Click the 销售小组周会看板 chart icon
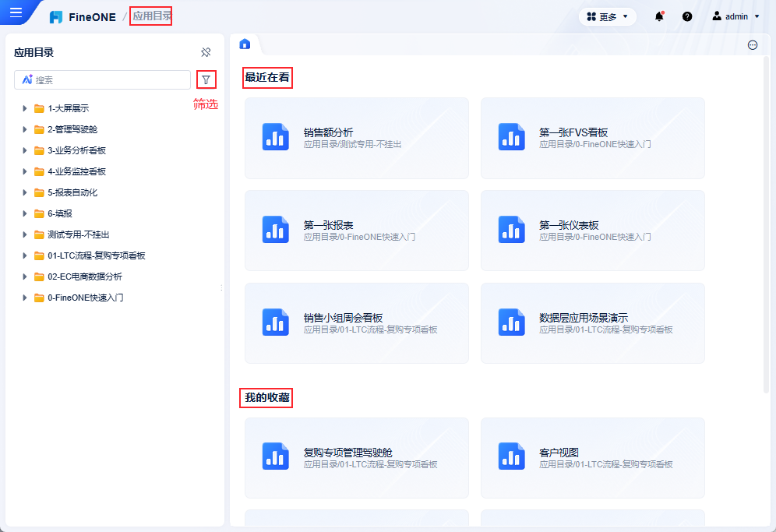 pos(276,322)
